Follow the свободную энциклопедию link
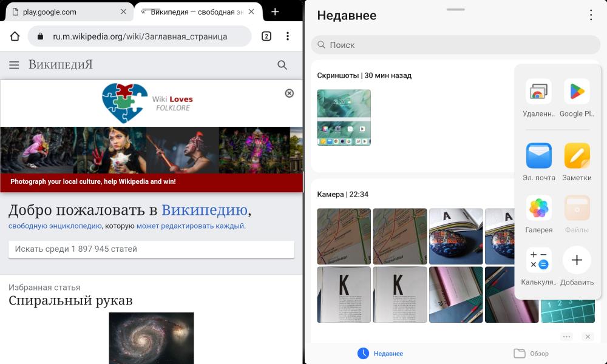 55,226
